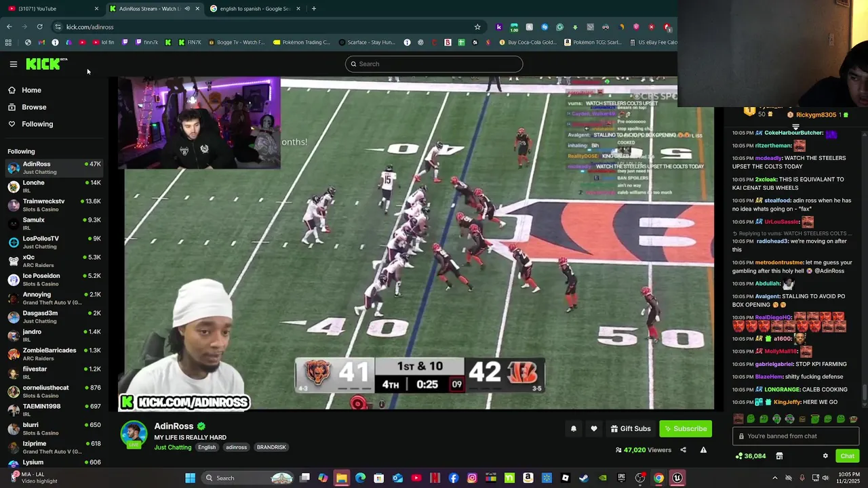Screen dimensions: 868x488
Task: Click the banned chat input box
Action: [x=795, y=436]
